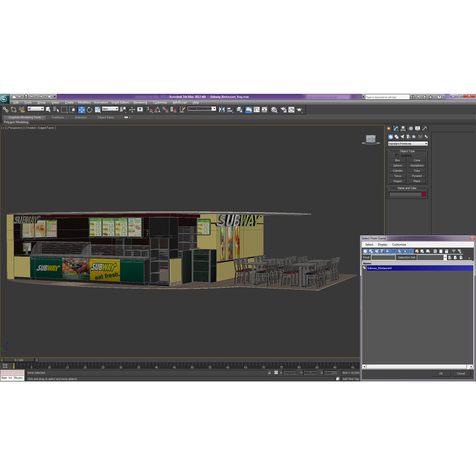476x476 pixels.
Task: Activate the Select and Scale tool
Action: pos(97,110)
